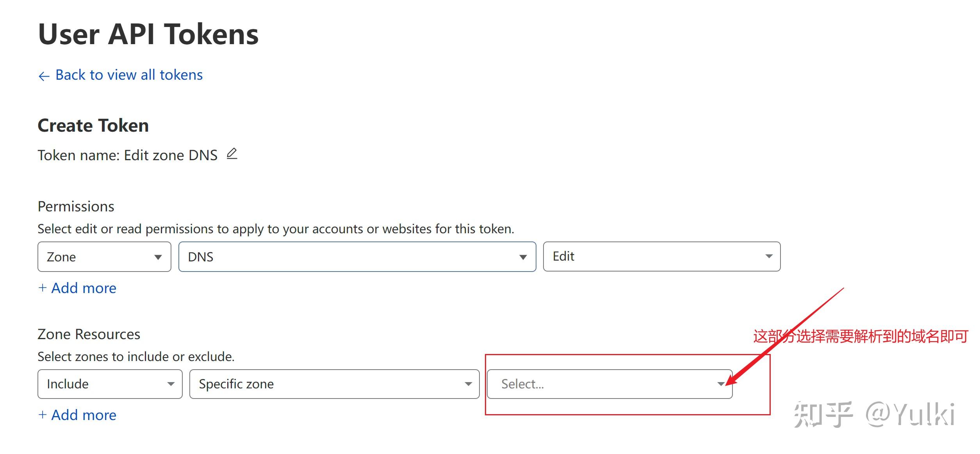This screenshot has width=980, height=454.
Task: Click the caret arrow on Edit dropdown
Action: pos(769,256)
